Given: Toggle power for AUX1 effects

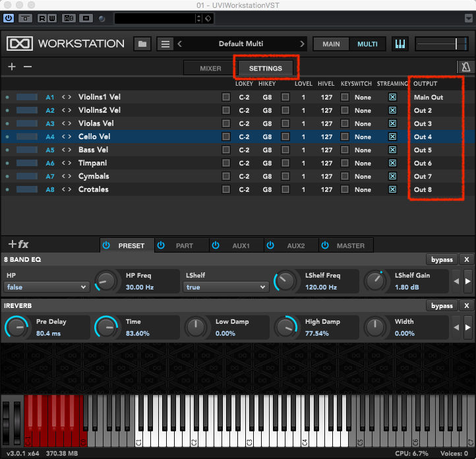Looking at the screenshot, I should (216, 245).
